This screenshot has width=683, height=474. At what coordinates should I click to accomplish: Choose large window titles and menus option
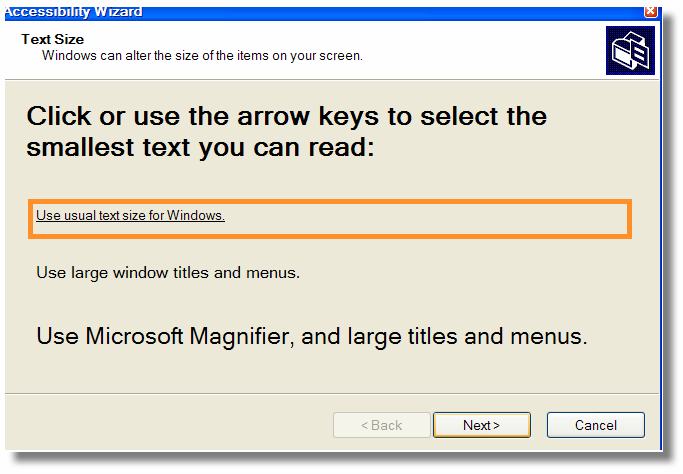pyautogui.click(x=167, y=272)
